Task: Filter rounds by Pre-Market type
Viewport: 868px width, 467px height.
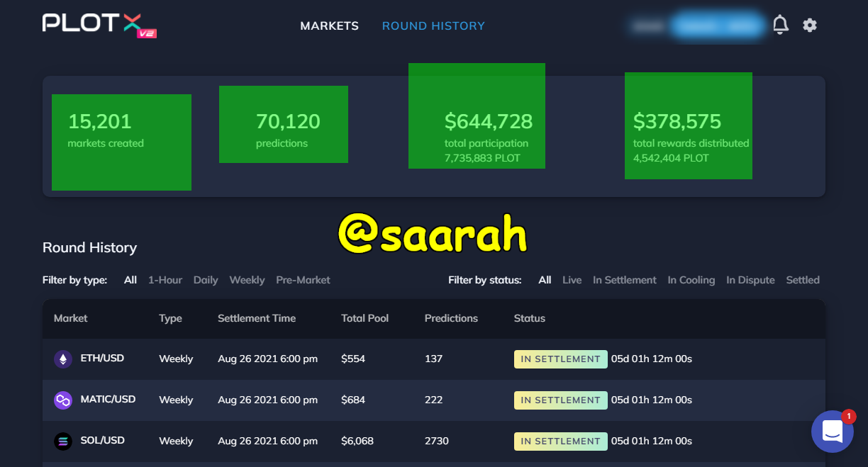Action: tap(303, 280)
